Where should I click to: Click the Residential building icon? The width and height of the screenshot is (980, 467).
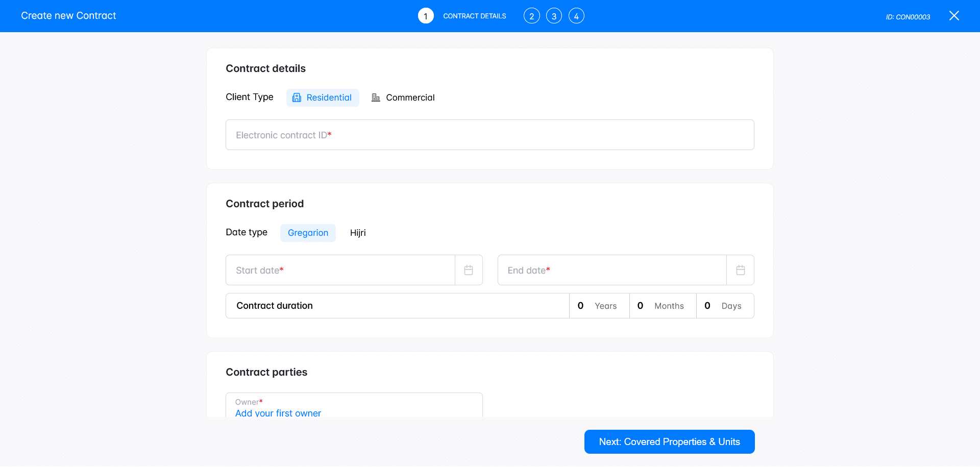297,97
